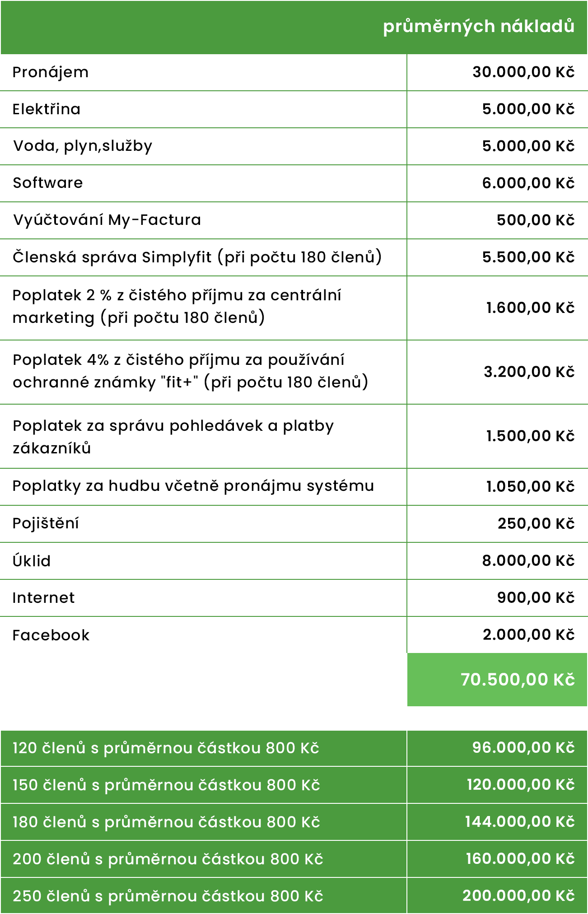
Task: Click the 30.000,00 Kč amount
Action: tap(523, 72)
